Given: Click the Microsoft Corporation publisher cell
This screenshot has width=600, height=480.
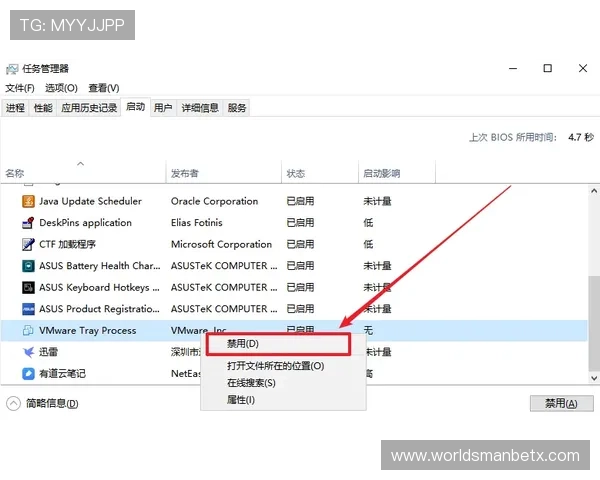Looking at the screenshot, I should pos(221,244).
